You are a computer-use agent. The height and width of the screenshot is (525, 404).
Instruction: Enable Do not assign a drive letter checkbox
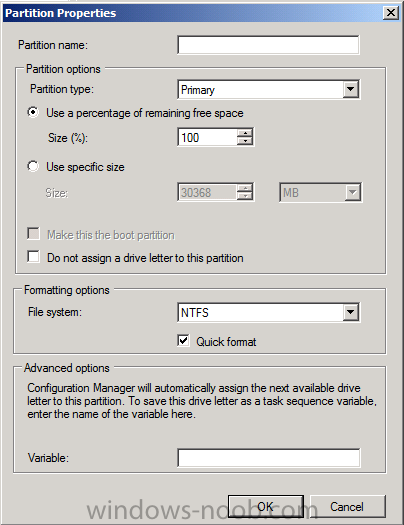33,257
